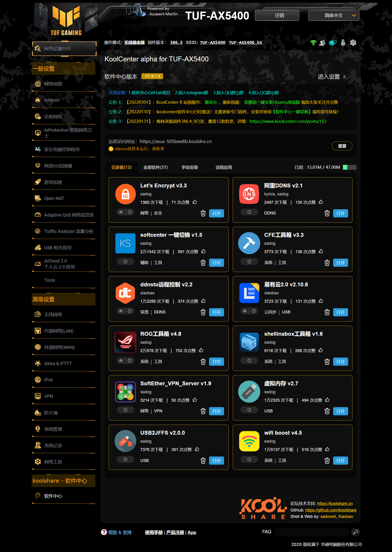This screenshot has height=552, width=392.
Task: Click the FAQ search magnifier icon
Action: tap(355, 532)
